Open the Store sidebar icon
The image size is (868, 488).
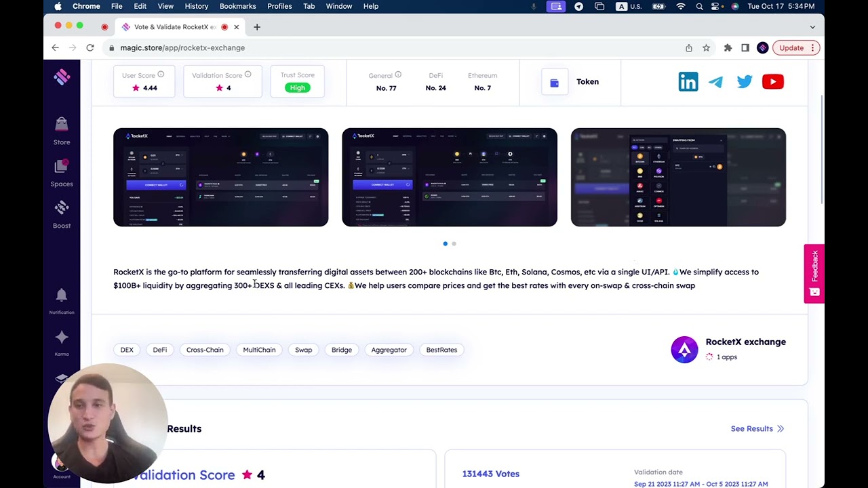(62, 130)
